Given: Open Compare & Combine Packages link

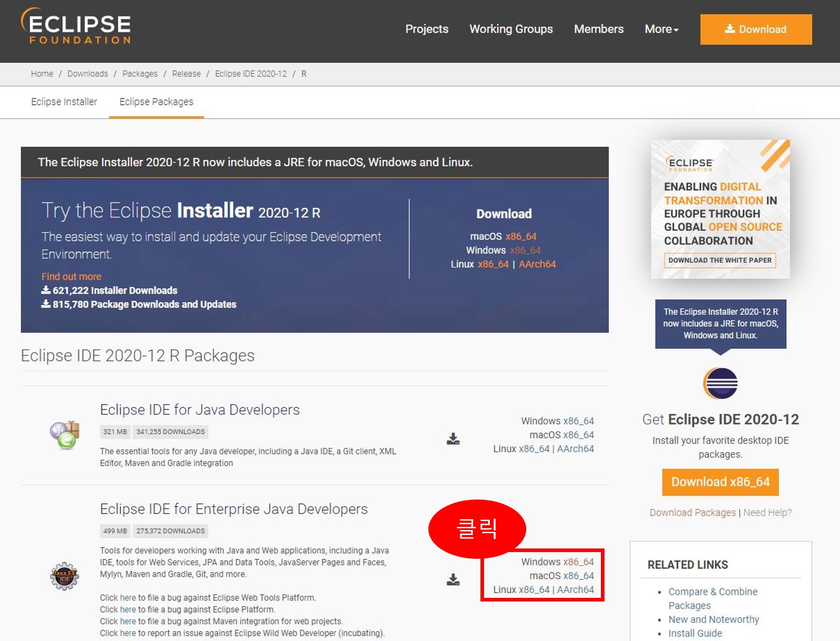Looking at the screenshot, I should coord(713,598).
